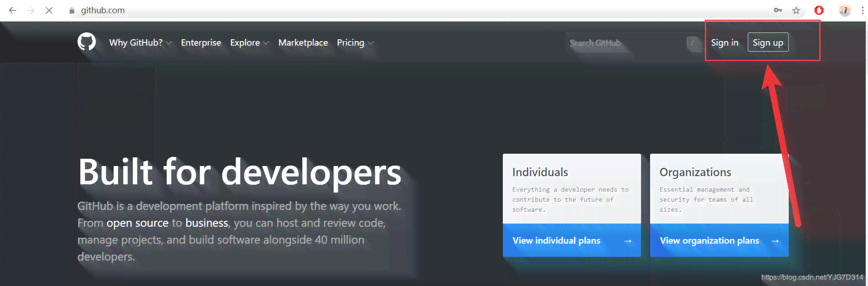Go back with browser back arrow
Screen dimensions: 868x286
(13, 10)
